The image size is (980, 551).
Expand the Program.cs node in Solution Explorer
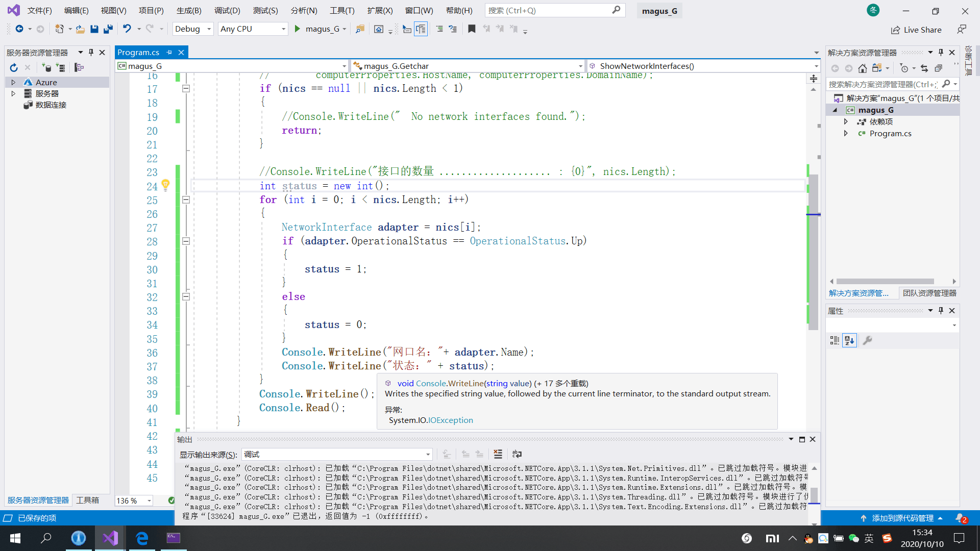(x=846, y=133)
